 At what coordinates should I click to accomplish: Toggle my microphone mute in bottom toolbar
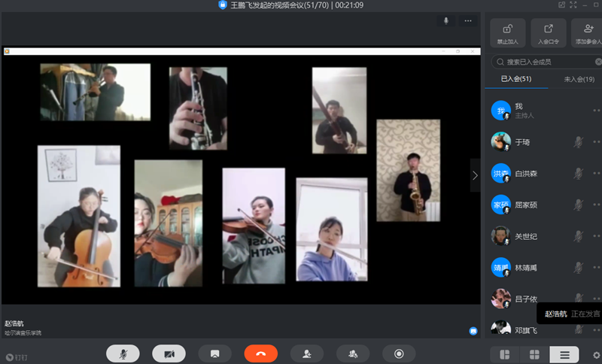[x=123, y=353]
